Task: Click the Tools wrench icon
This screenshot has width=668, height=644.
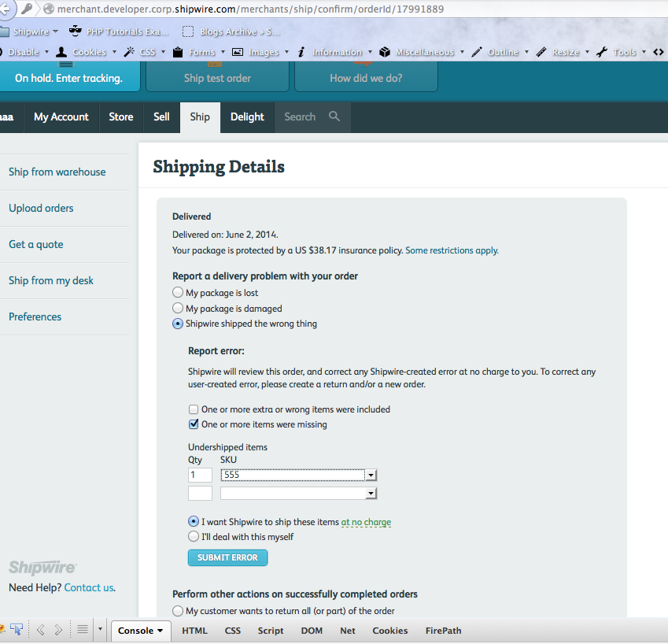Action: [602, 52]
